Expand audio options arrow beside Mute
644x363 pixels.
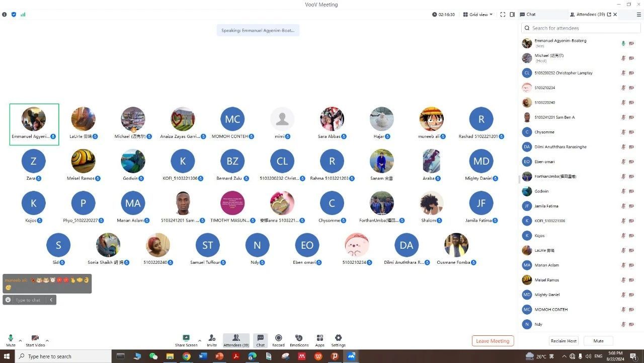tap(20, 340)
